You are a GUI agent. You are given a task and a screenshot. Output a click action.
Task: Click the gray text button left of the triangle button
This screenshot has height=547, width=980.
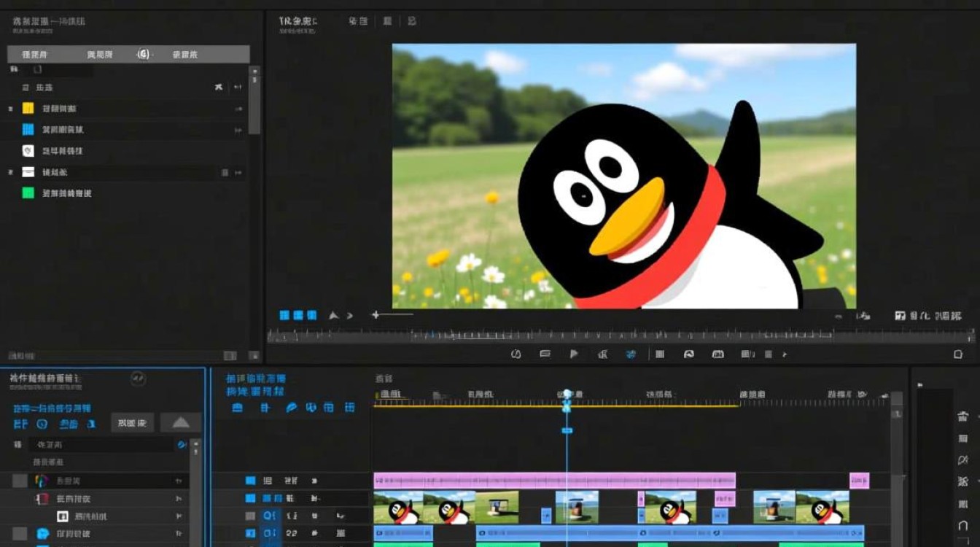click(132, 422)
